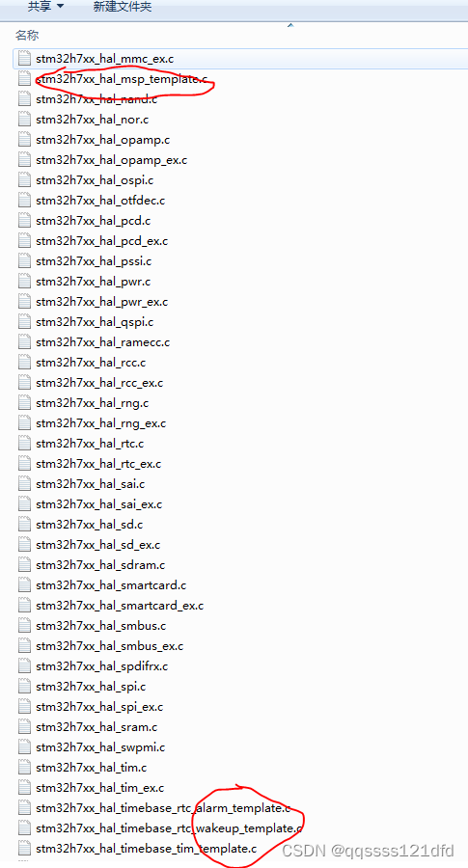This screenshot has height=868, width=468.
Task: Click the sort arrow above the column header
Action: 290,25
